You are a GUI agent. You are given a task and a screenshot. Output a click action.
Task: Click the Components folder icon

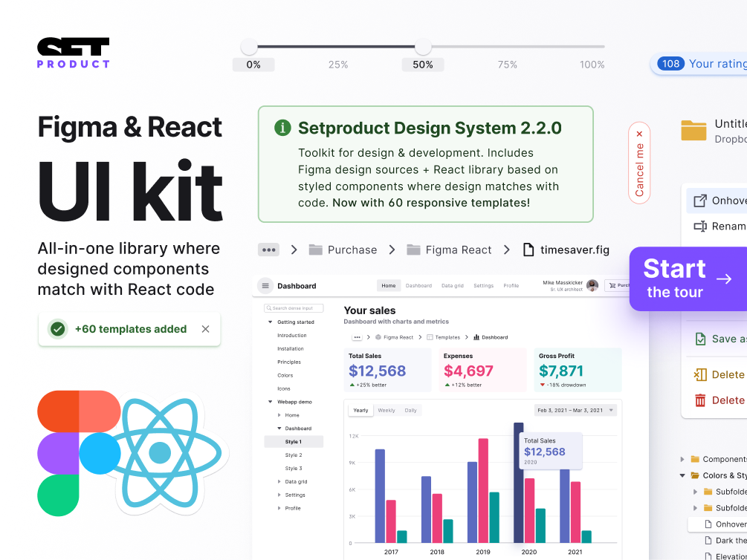(695, 459)
